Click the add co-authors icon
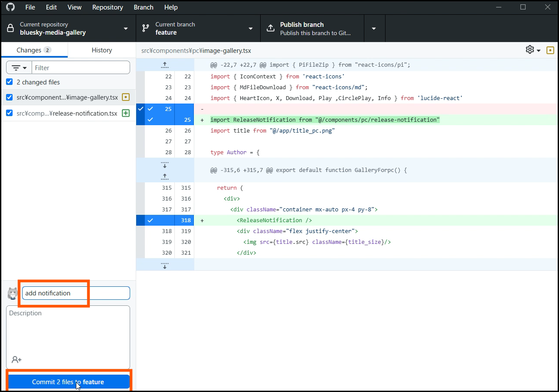The height and width of the screenshot is (392, 559). pos(16,360)
